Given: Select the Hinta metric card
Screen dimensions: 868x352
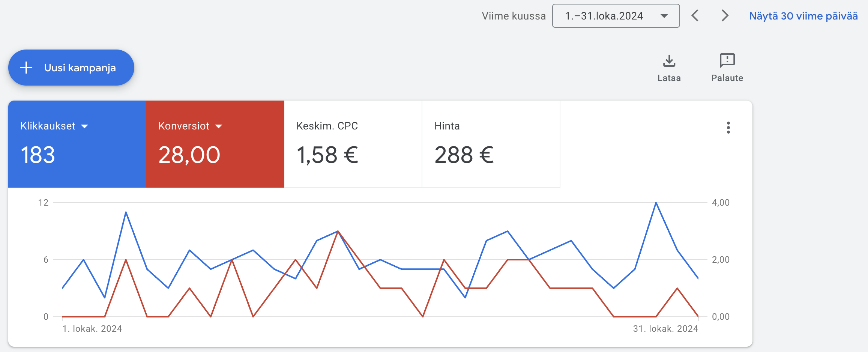Looking at the screenshot, I should tap(491, 144).
